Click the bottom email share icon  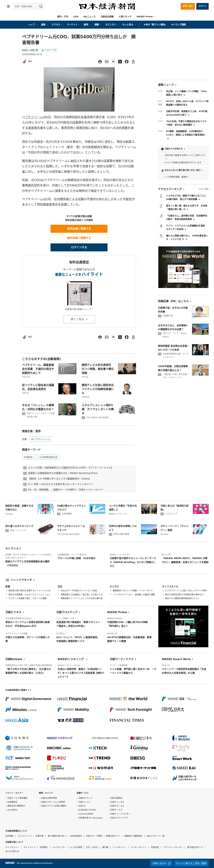point(107,337)
